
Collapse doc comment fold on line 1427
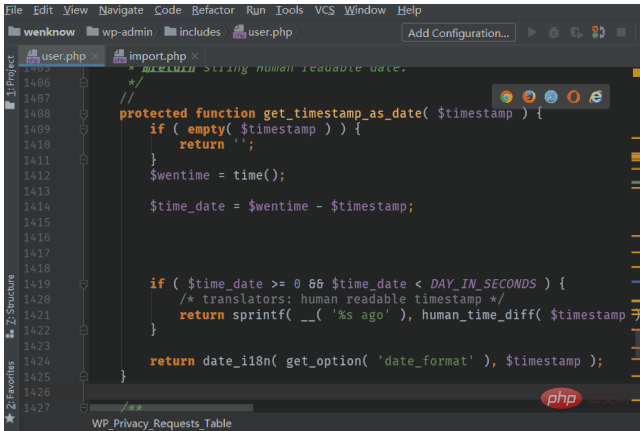tap(84, 408)
